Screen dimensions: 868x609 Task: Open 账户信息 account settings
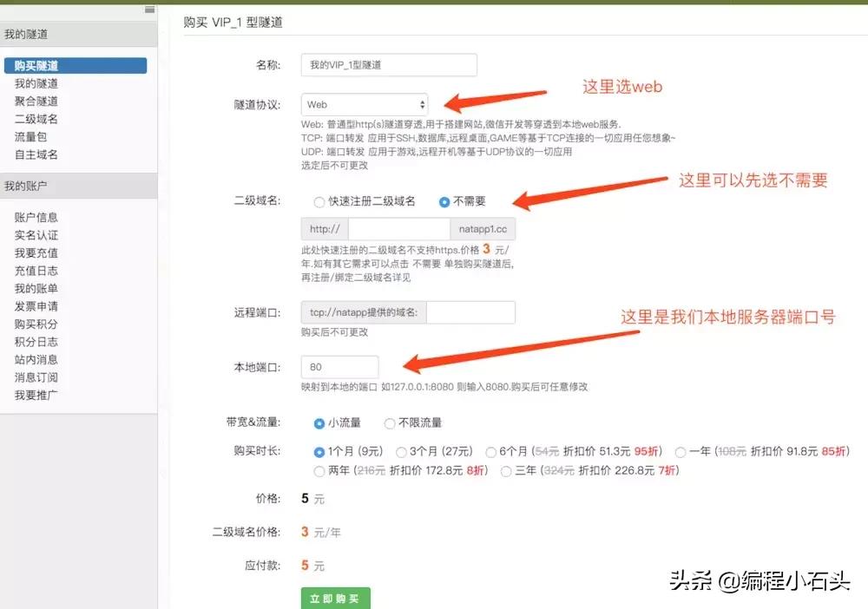35,217
